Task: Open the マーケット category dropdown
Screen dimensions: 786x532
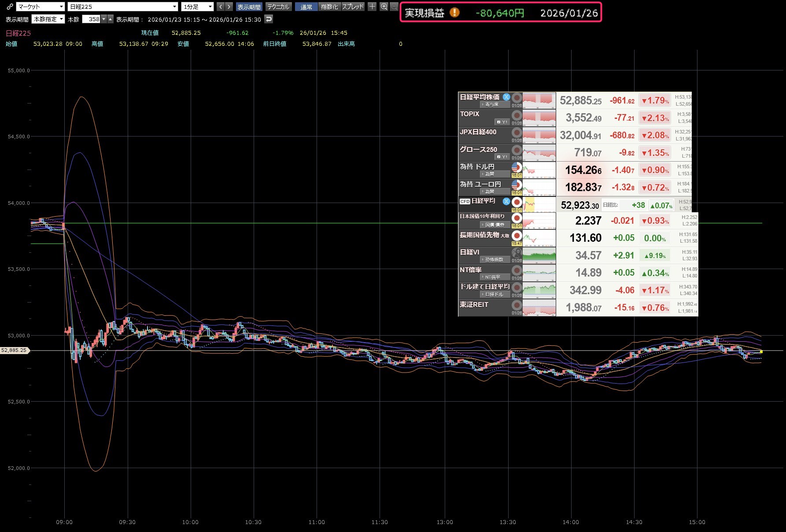Action: pyautogui.click(x=41, y=7)
